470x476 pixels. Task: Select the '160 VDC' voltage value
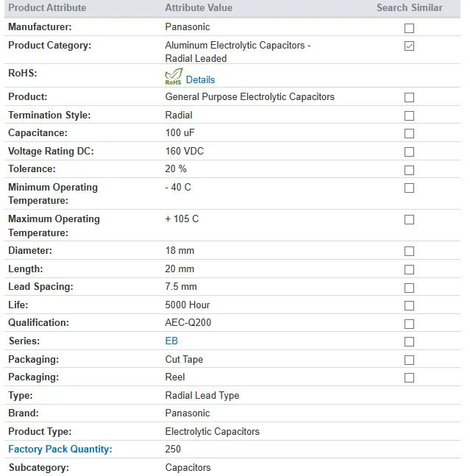[x=185, y=151]
